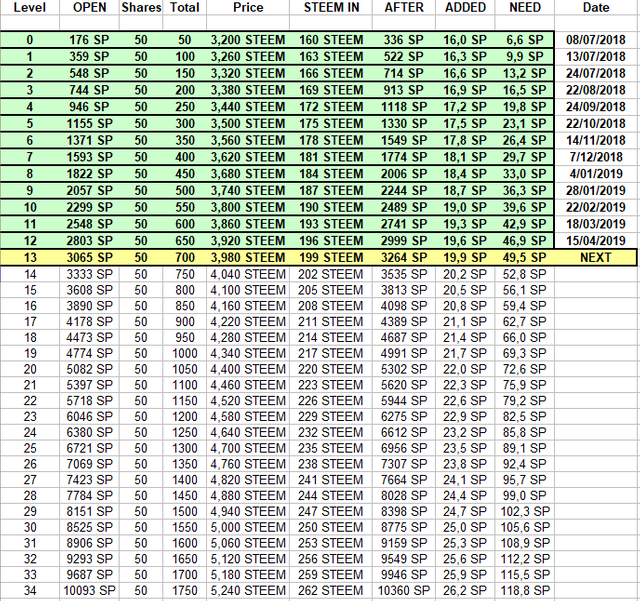The image size is (640, 601).
Task: Select 211 STEEM cell
Action: pyautogui.click(x=331, y=322)
